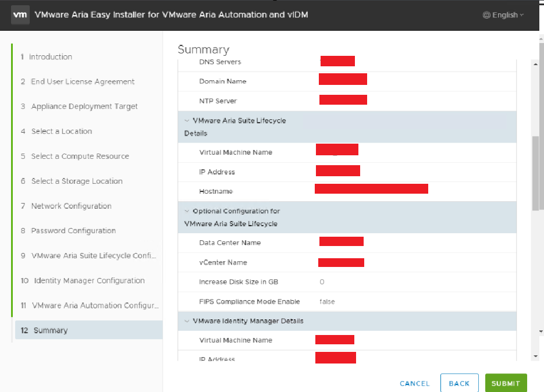Click FIPS Compliance Mode value false

[327, 301]
